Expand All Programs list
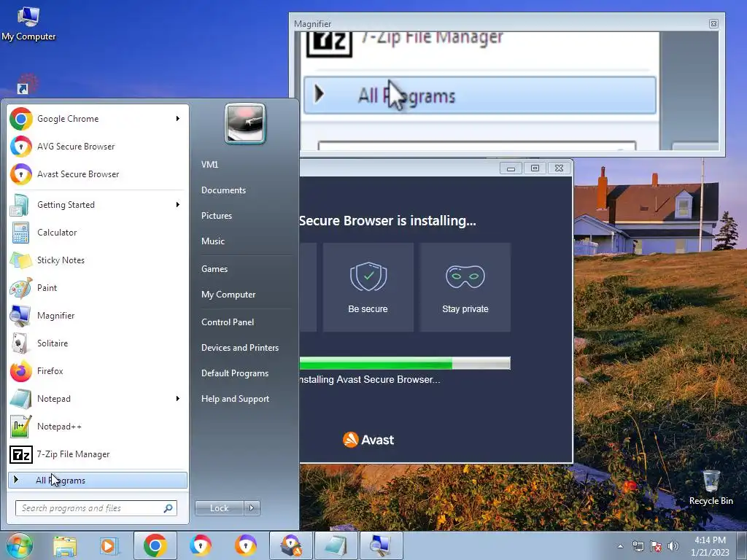The image size is (747, 560). [x=98, y=480]
